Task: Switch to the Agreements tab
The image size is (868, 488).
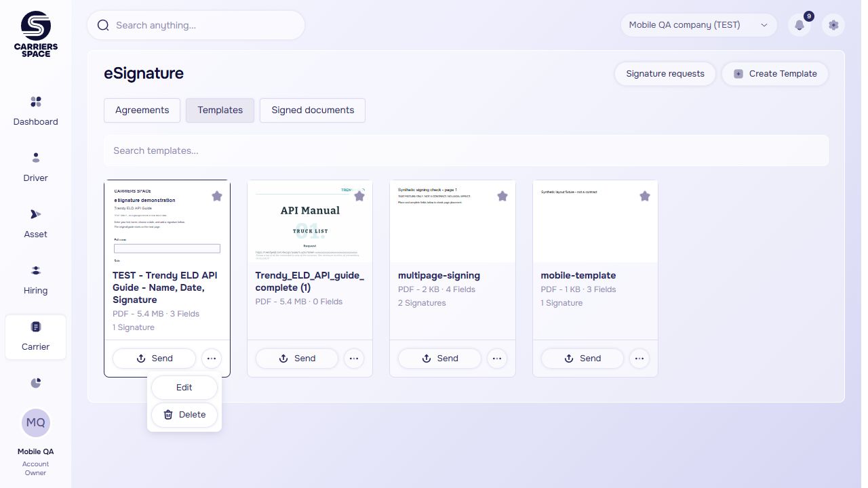Action: tap(142, 110)
